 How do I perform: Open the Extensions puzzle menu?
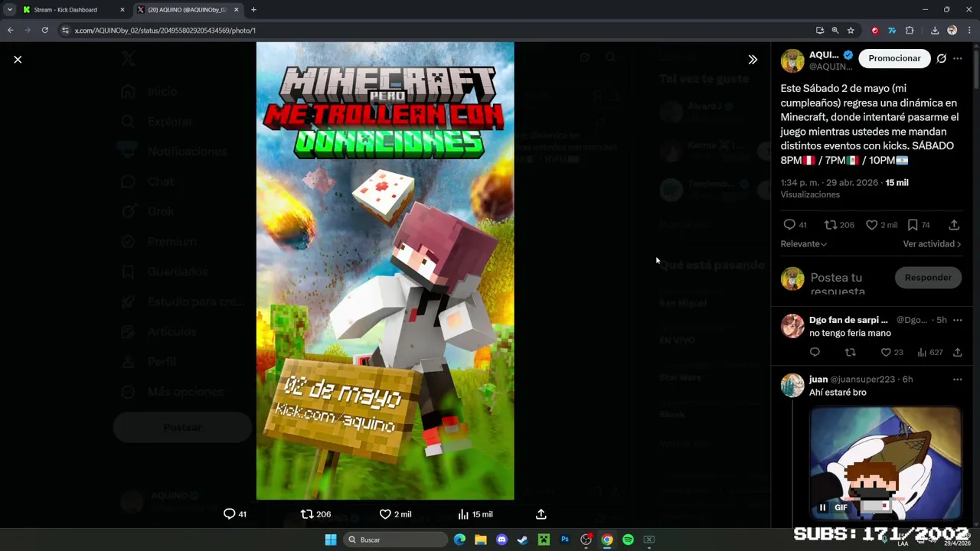pyautogui.click(x=910, y=31)
